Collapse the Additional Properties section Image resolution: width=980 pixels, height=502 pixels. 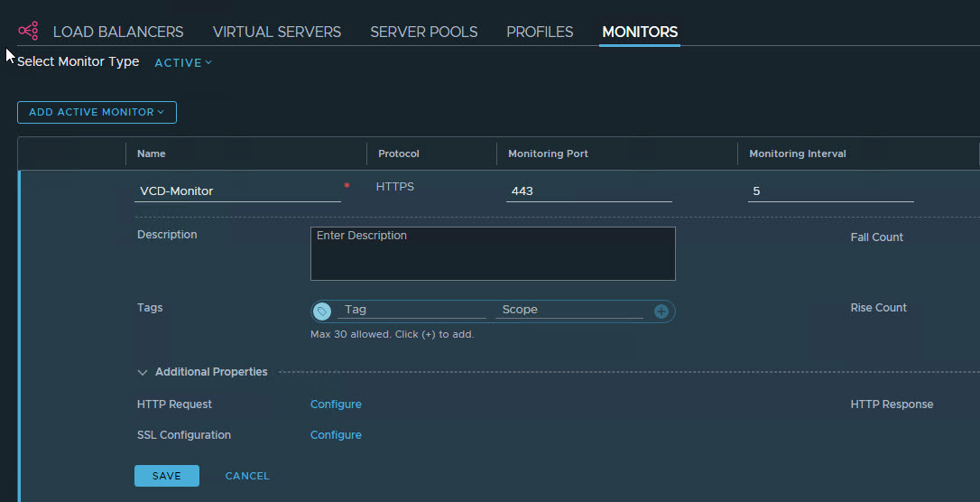[x=143, y=372]
